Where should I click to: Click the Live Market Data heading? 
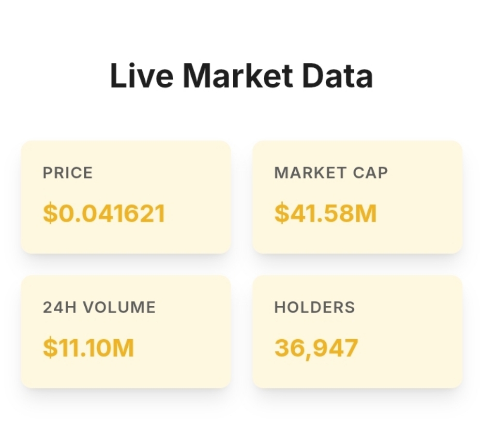pos(242,76)
